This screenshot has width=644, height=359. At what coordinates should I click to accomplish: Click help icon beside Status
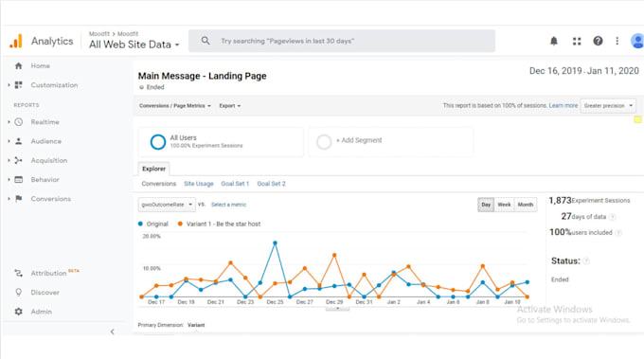(x=586, y=260)
